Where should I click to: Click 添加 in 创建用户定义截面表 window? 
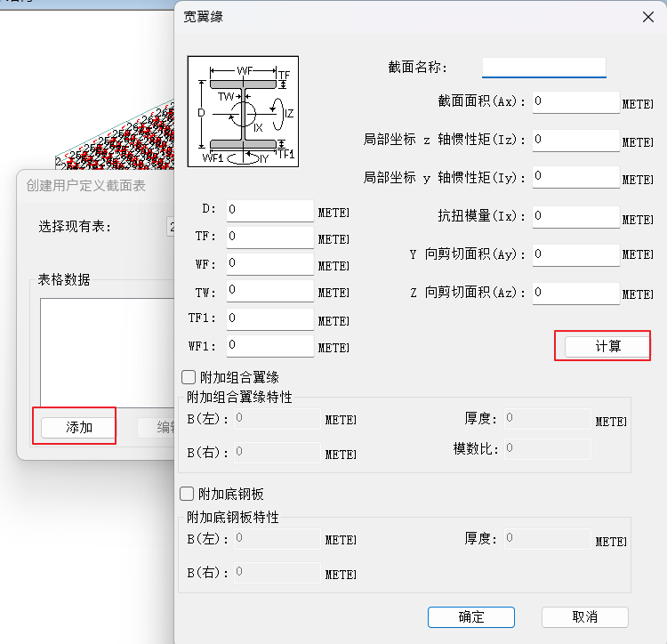78,427
